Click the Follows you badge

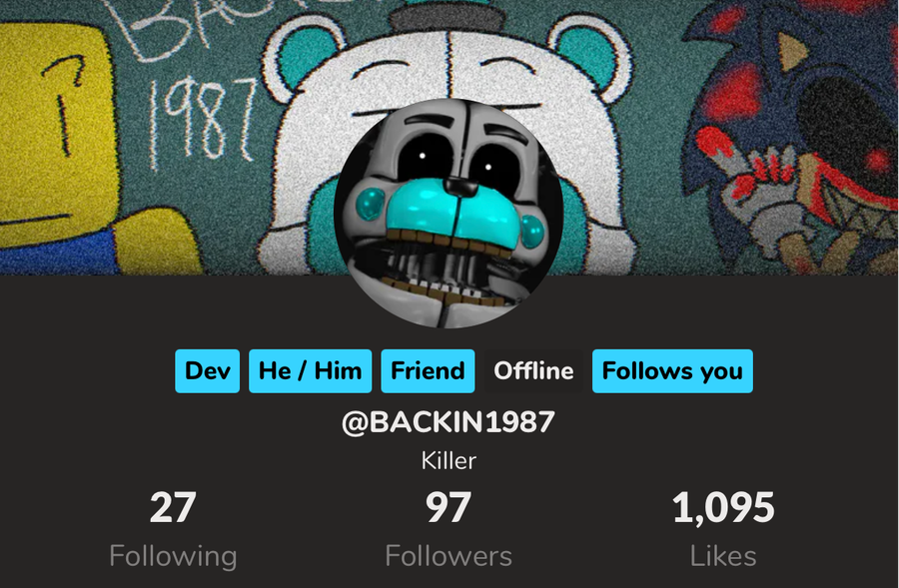672,370
